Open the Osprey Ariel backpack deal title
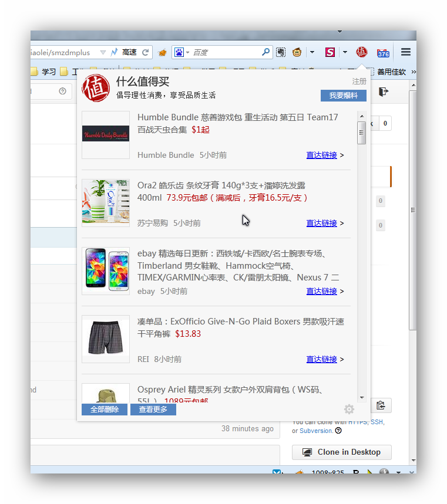The width and height of the screenshot is (447, 504). [230, 394]
